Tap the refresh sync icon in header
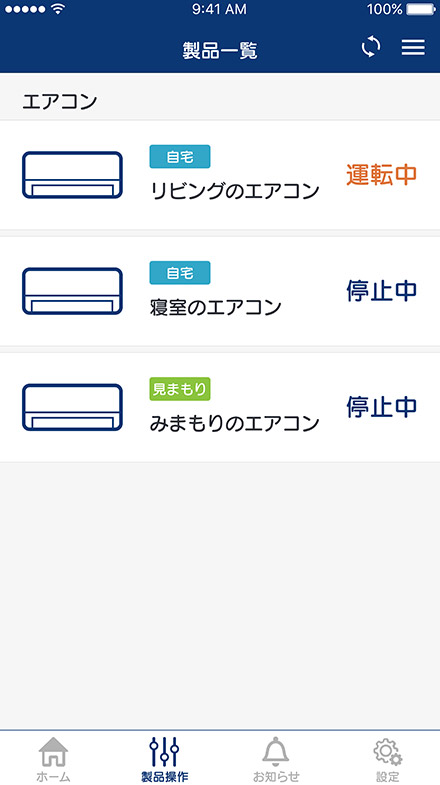The image size is (440, 785). 371,47
